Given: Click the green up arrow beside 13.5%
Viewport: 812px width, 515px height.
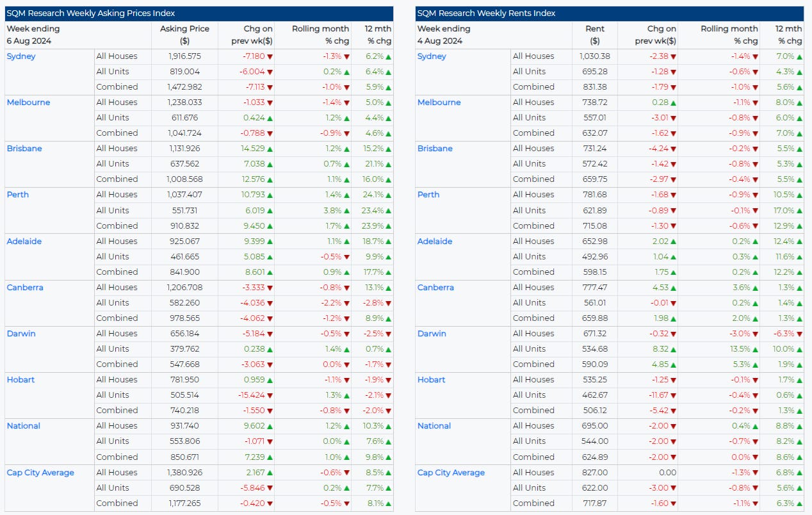Looking at the screenshot, I should point(756,349).
